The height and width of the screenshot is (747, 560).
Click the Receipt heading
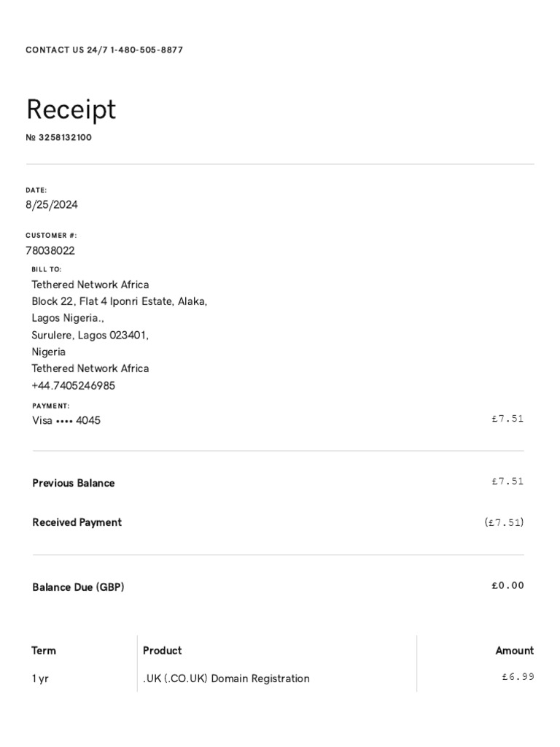point(71,109)
